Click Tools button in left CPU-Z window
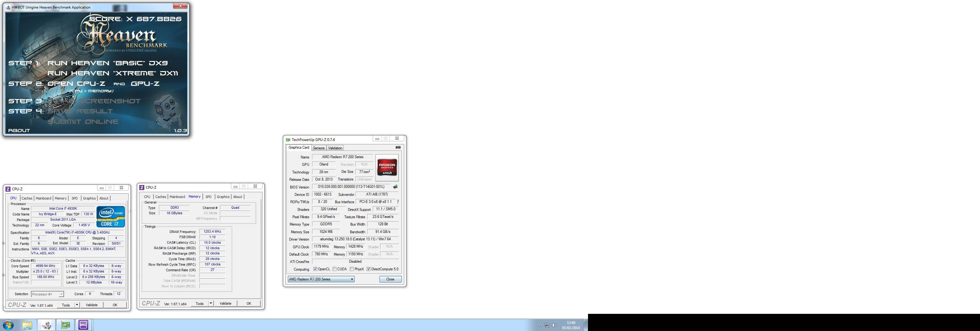 [x=66, y=305]
